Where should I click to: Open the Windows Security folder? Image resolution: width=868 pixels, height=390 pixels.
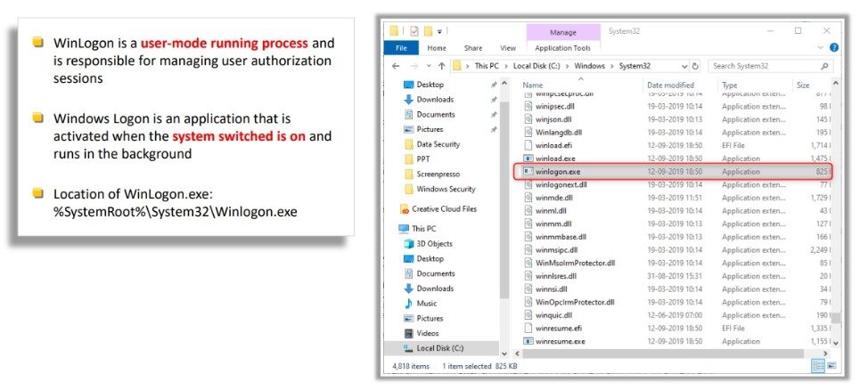tap(446, 189)
